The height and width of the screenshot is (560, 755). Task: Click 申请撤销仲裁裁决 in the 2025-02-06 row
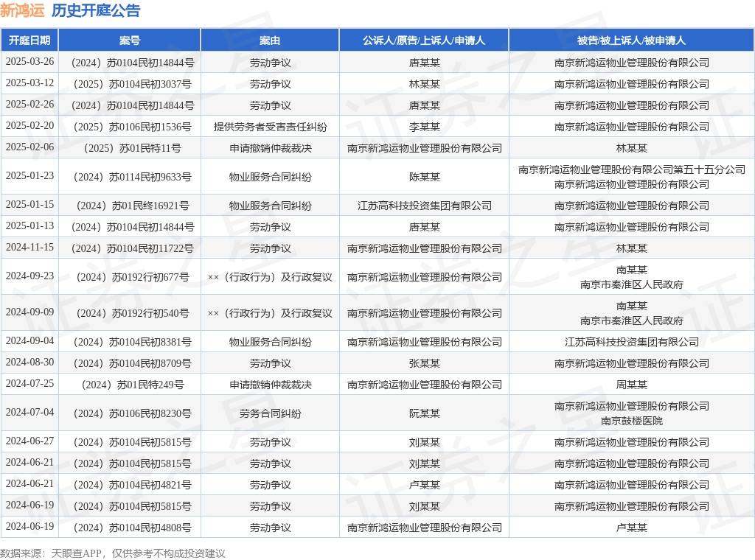270,148
